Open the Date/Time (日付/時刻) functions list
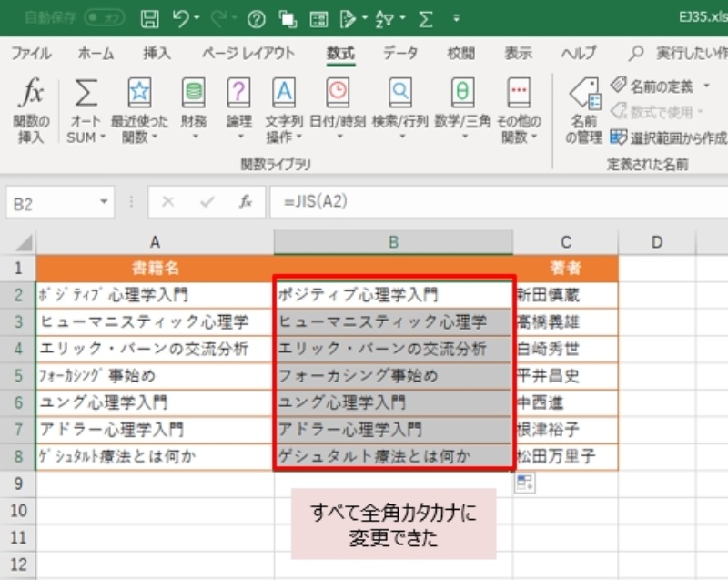Image resolution: width=728 pixels, height=580 pixels. (338, 109)
